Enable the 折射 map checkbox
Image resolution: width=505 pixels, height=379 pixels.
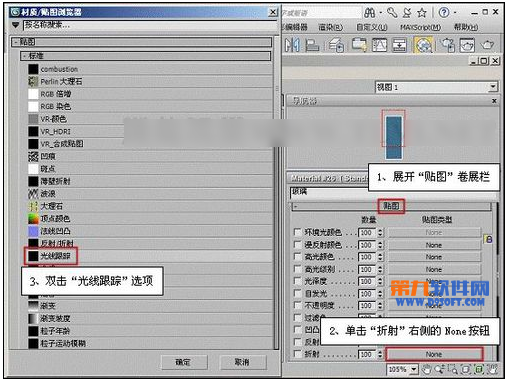[x=297, y=354]
